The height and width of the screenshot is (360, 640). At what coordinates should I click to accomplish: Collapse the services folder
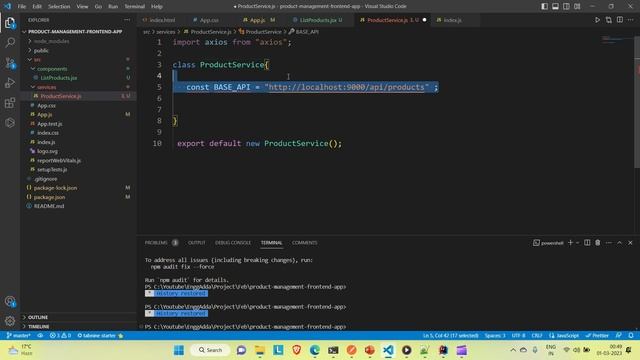point(78,87)
